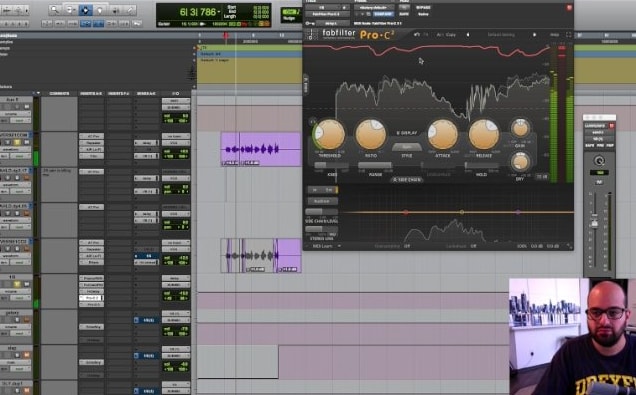
Task: Open the preset librarian menu in plugin header
Action: pyautogui.click(x=373, y=7)
